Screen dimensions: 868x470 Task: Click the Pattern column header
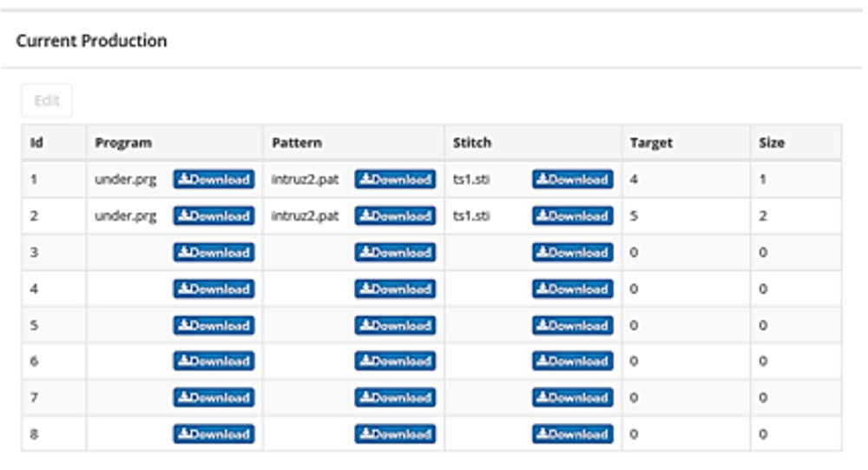coord(297,142)
